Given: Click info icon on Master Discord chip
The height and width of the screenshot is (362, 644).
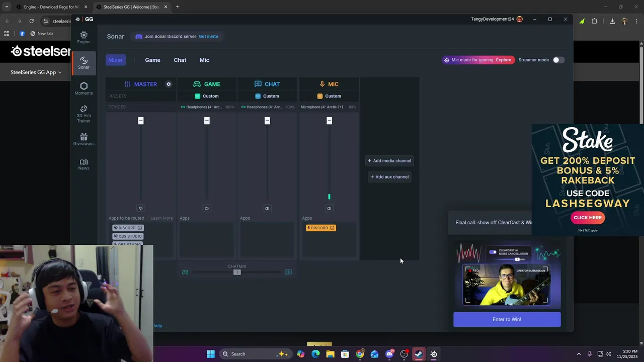Looking at the screenshot, I should 140,228.
